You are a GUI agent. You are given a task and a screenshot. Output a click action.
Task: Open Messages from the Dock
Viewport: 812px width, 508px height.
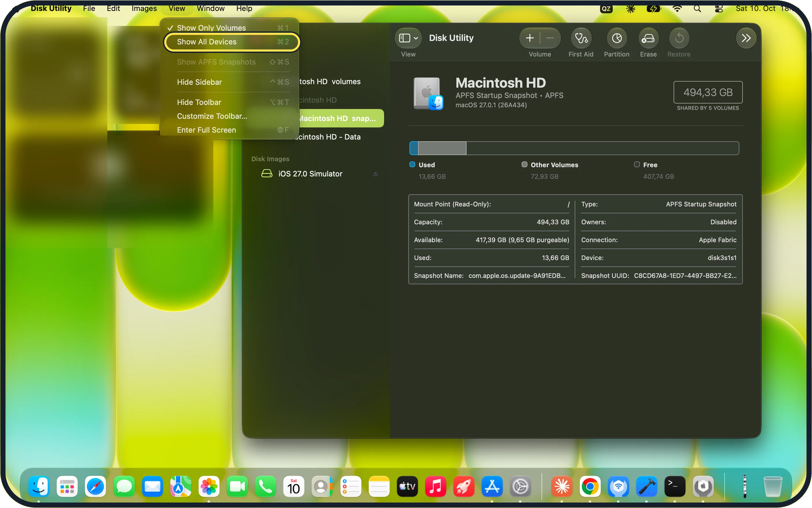124,487
